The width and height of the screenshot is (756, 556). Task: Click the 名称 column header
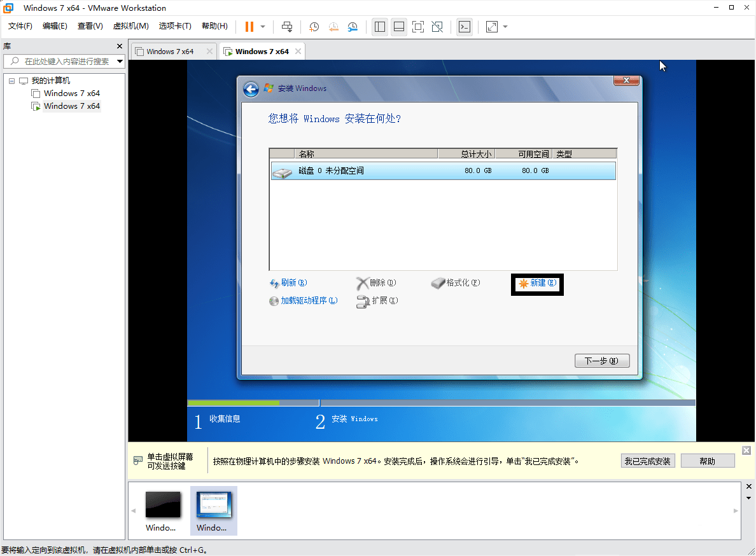pyautogui.click(x=366, y=154)
